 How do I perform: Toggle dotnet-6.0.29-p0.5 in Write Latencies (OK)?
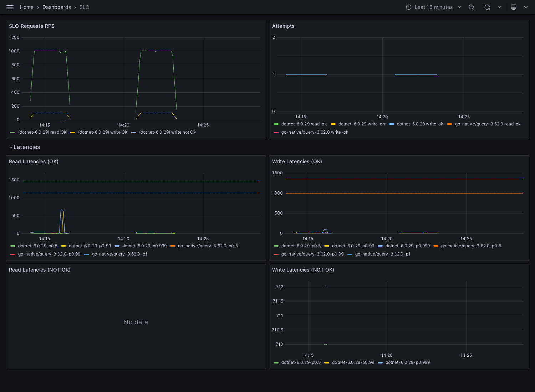point(301,246)
